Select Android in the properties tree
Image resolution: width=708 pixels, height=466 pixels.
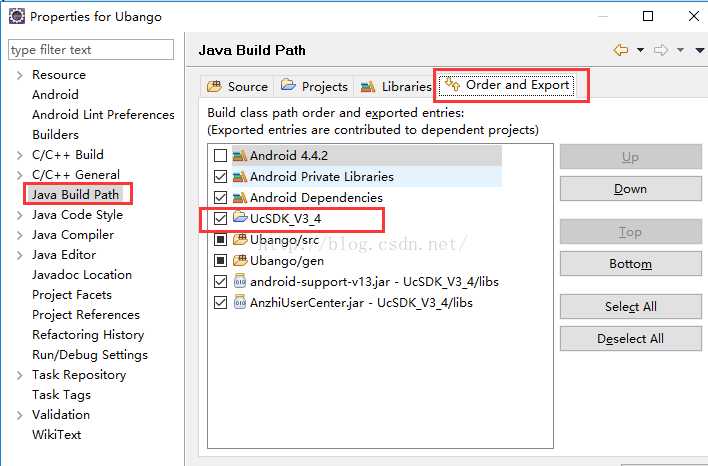[55, 95]
